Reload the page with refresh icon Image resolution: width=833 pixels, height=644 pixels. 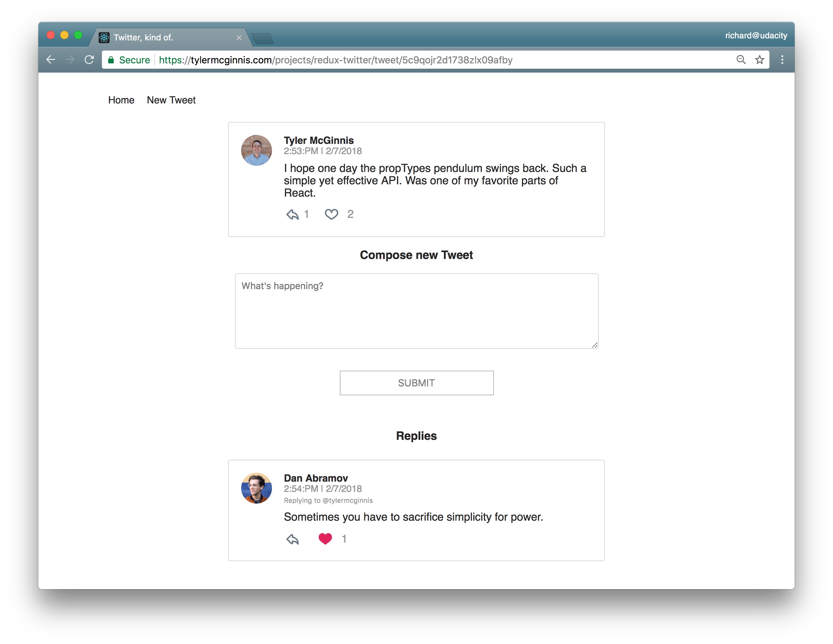click(89, 60)
